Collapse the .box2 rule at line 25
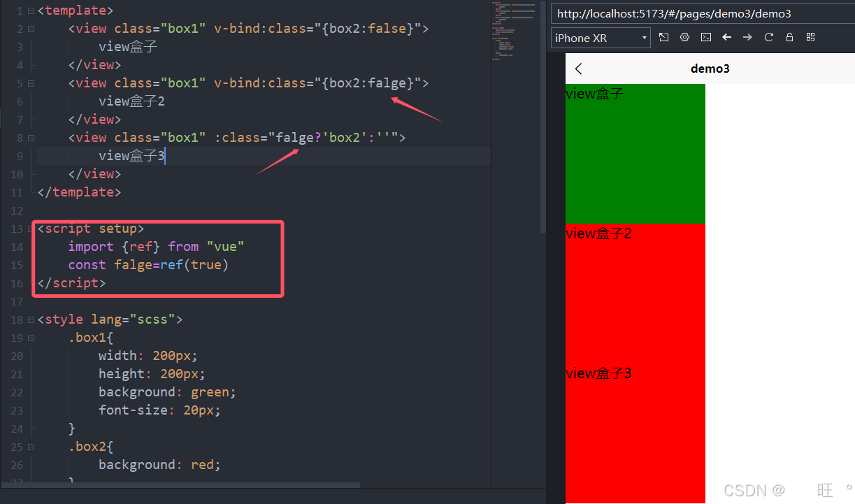This screenshot has height=504, width=855. point(31,447)
